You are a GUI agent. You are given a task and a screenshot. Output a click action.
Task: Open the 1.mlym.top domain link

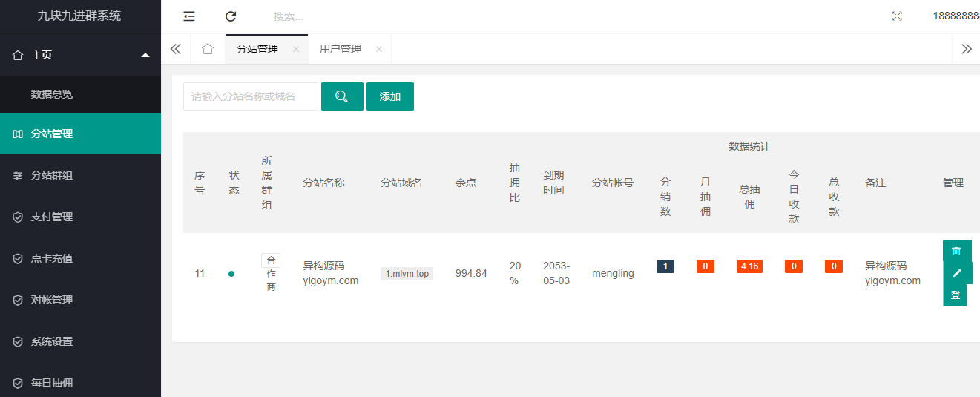(x=407, y=274)
